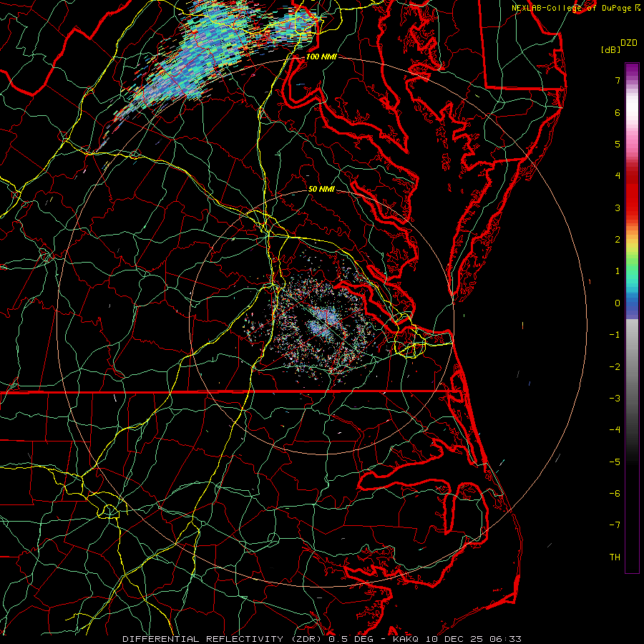The height and width of the screenshot is (644, 644).
Task: Click the 3 dB value on color scale
Action: (x=618, y=208)
